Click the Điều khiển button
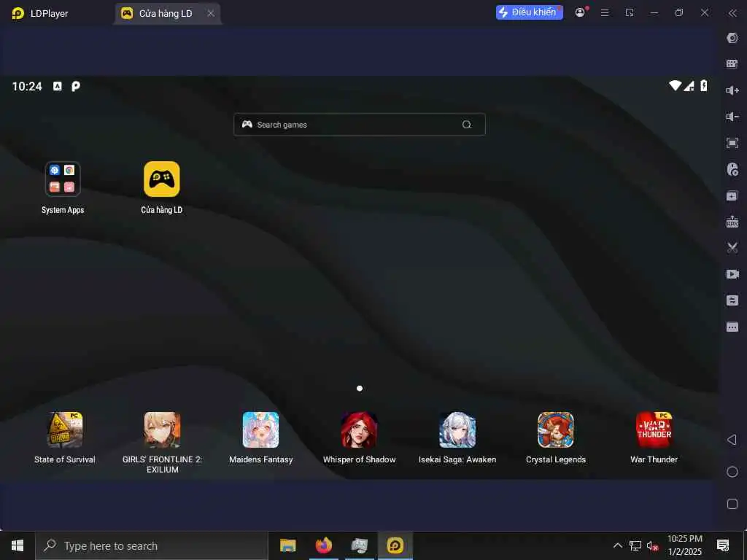The width and height of the screenshot is (747, 560). [530, 12]
